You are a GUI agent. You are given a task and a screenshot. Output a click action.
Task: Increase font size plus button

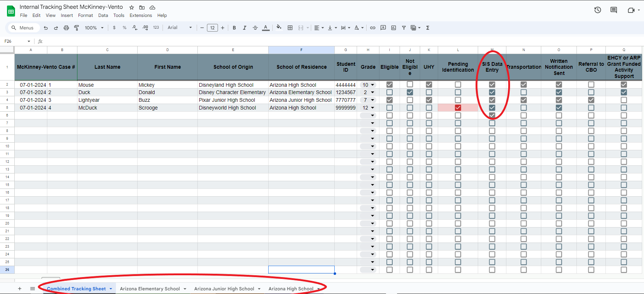click(x=223, y=28)
